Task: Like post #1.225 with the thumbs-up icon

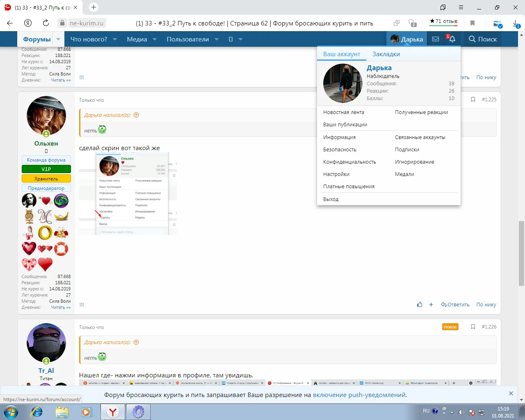Action: coord(420,305)
